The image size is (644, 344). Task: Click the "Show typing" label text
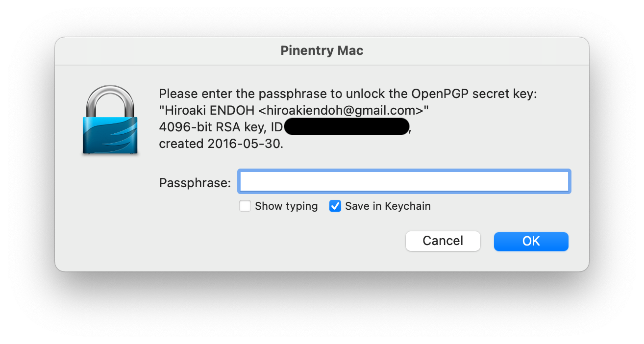[286, 206]
